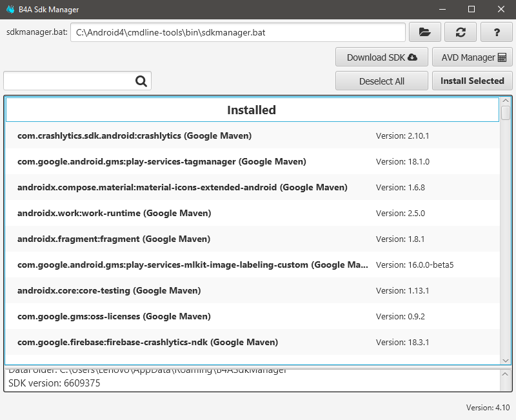Click Version: 18.3.1 text
The width and height of the screenshot is (516, 420).
point(402,343)
